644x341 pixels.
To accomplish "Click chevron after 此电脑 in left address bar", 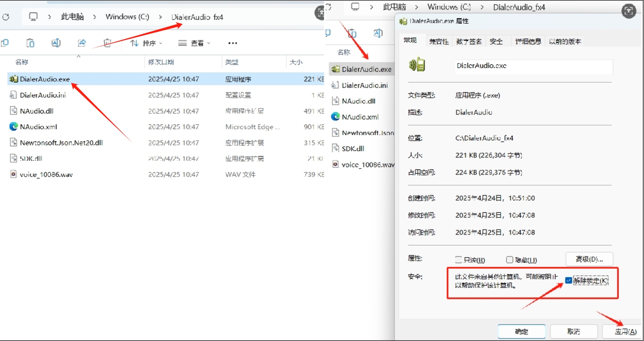I will pos(95,17).
